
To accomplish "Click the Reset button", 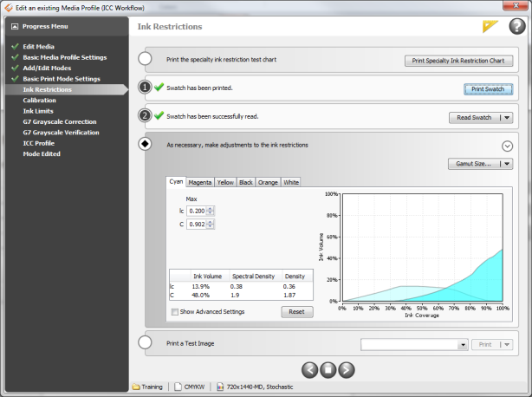I will 296,312.
